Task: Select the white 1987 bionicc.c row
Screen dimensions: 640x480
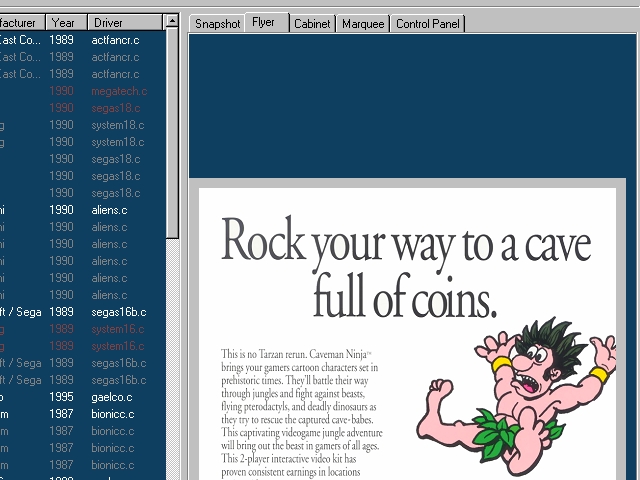Action: 83,414
